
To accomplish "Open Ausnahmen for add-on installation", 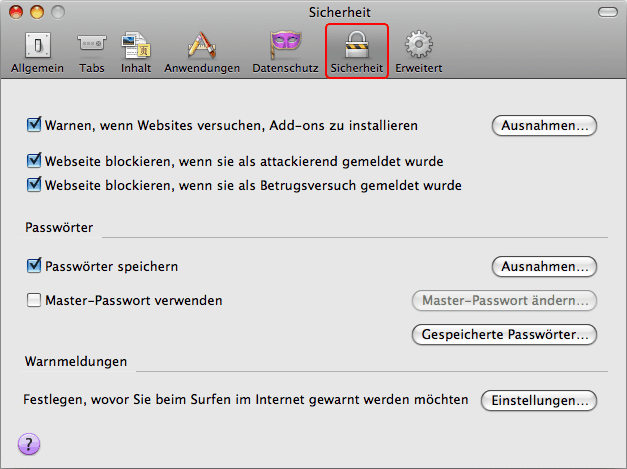I will pos(544,126).
